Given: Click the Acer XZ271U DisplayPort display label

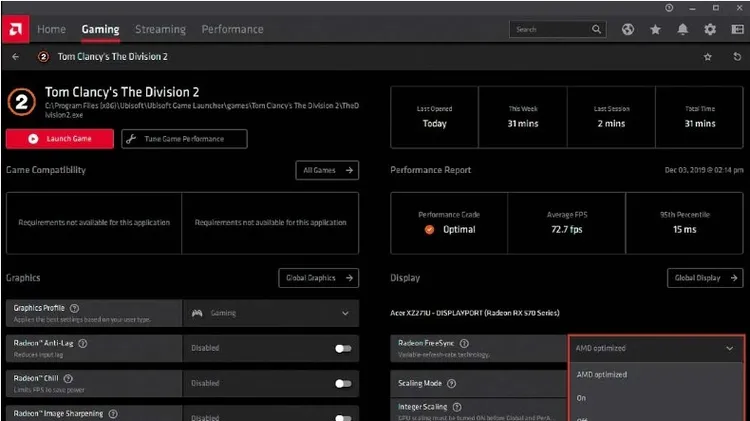Looking at the screenshot, I should click(474, 313).
